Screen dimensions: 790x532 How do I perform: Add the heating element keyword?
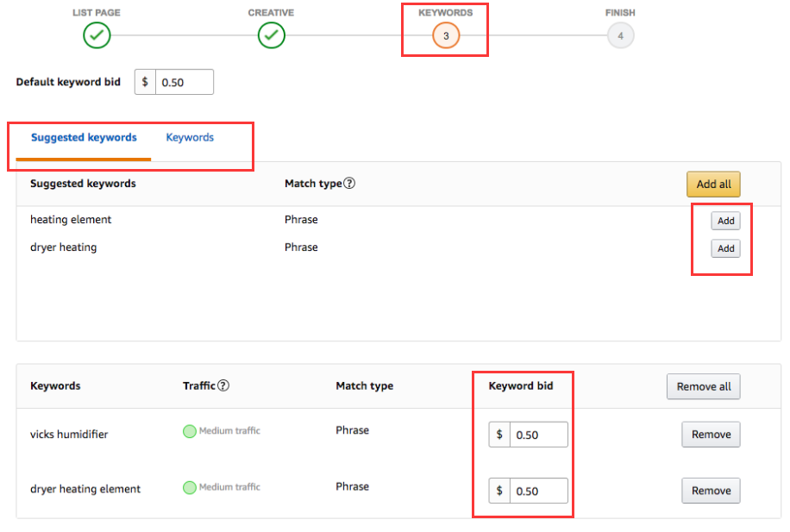[x=725, y=221]
